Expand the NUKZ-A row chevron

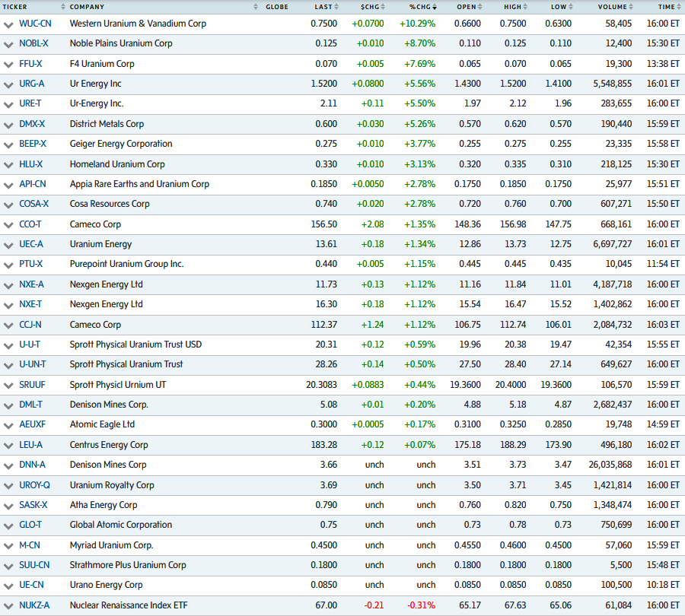[8, 606]
